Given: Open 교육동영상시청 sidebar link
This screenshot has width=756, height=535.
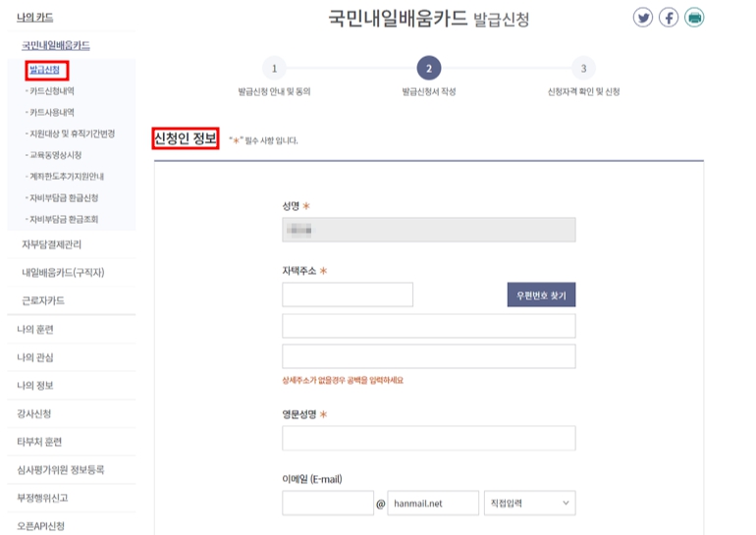Looking at the screenshot, I should 53,155.
